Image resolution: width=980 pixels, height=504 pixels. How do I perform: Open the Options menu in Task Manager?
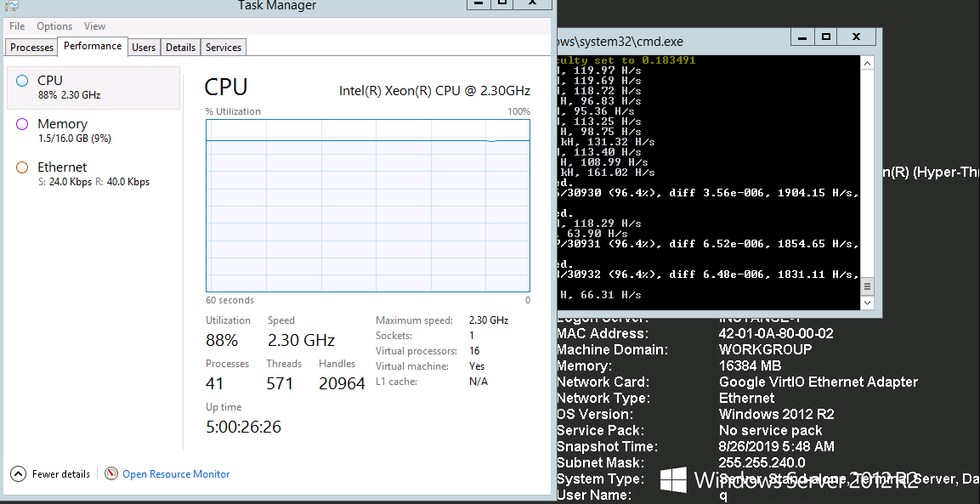pyautogui.click(x=54, y=26)
